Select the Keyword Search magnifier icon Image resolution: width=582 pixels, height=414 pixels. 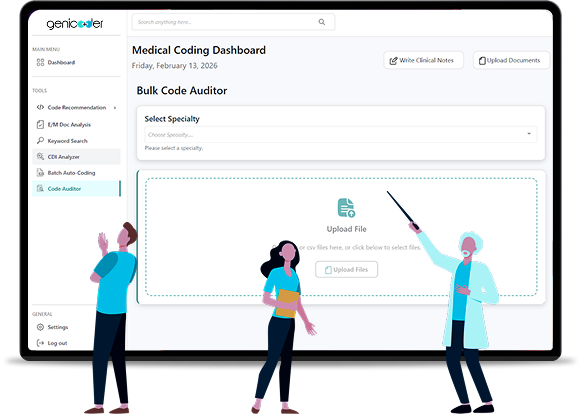(40, 141)
